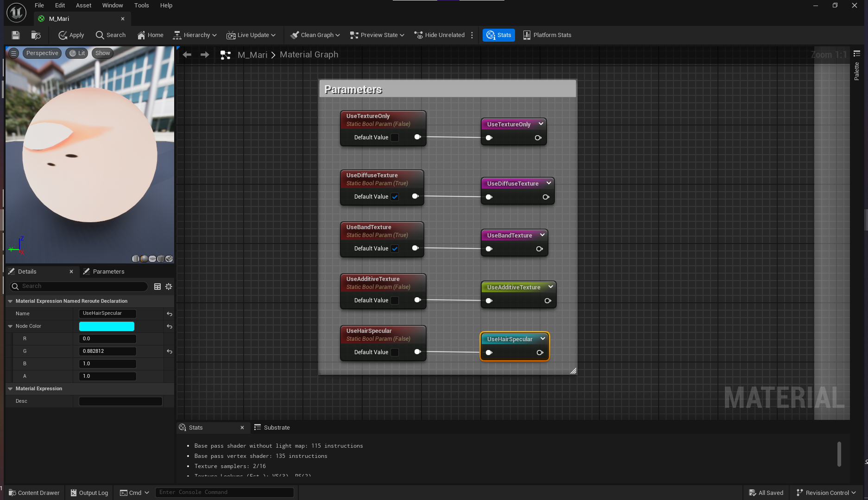Open the Live Update dropdown

point(251,35)
